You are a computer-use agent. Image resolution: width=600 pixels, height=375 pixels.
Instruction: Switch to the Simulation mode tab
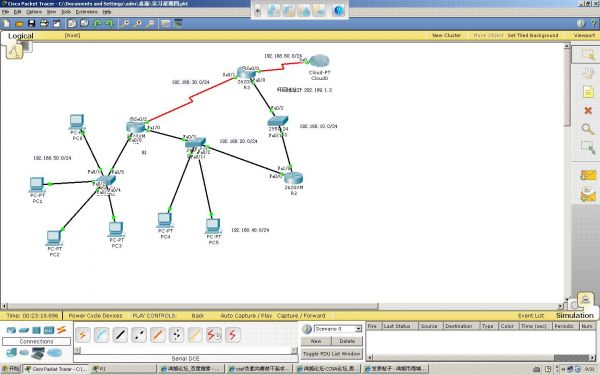(x=574, y=315)
